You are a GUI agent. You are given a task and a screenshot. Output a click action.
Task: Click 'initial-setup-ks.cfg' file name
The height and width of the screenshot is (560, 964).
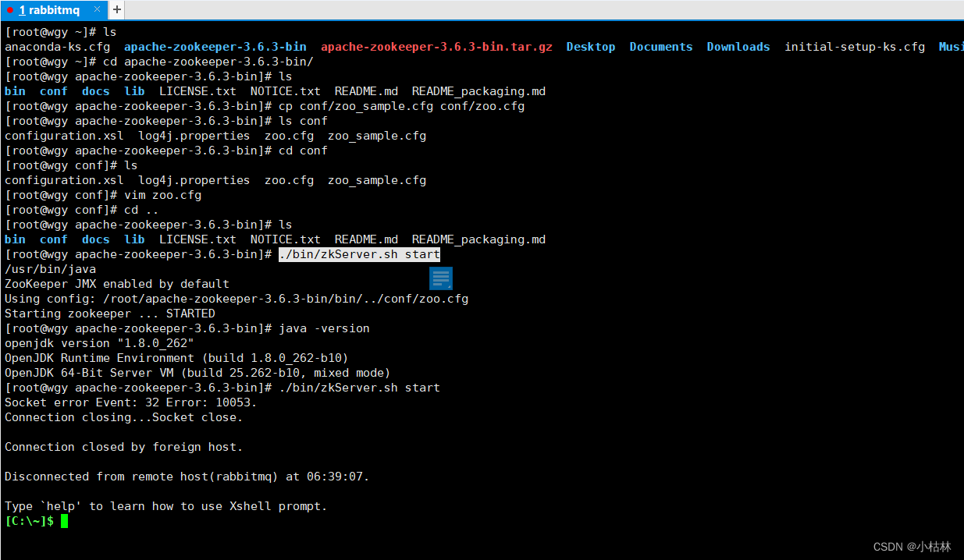(855, 47)
